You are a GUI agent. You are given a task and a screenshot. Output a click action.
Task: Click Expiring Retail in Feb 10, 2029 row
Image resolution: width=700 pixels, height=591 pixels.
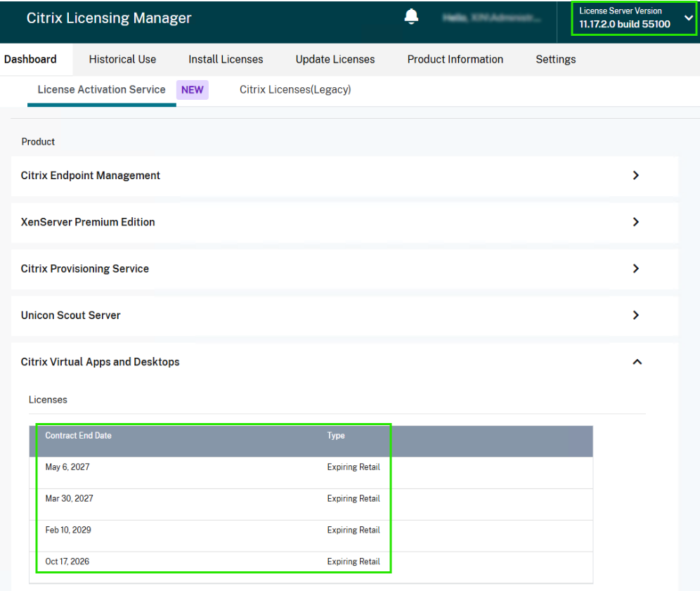pos(353,530)
